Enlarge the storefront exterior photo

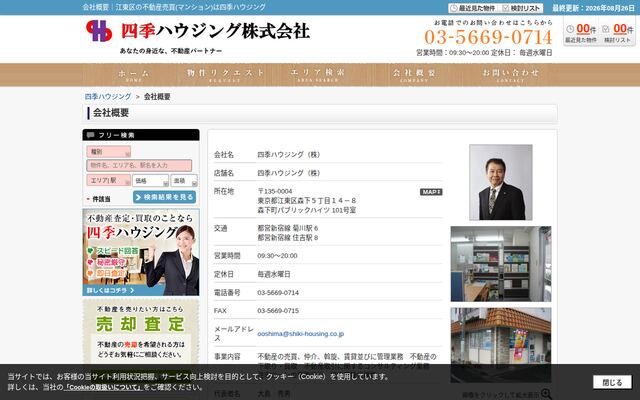click(501, 345)
